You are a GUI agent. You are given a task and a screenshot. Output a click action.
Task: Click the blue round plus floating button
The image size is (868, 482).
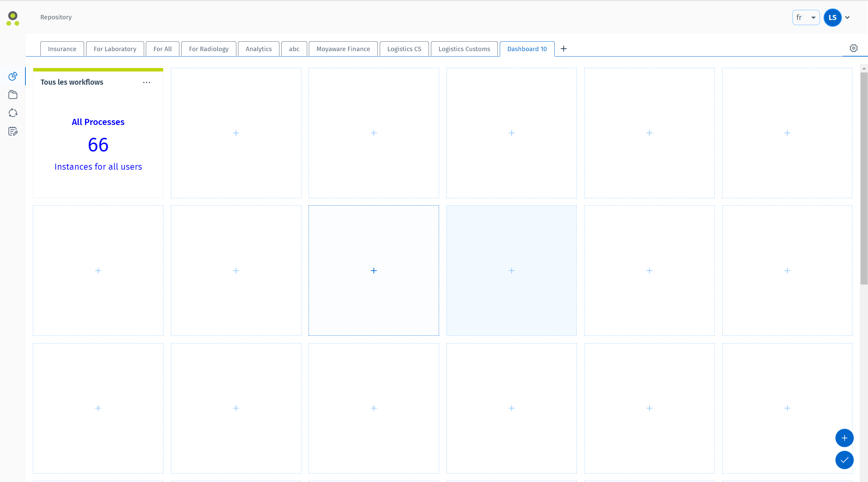pos(844,438)
